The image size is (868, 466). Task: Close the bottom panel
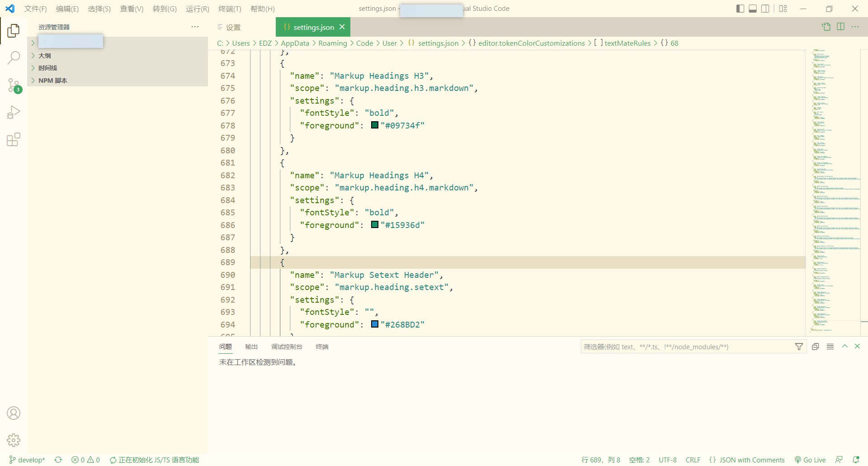pyautogui.click(x=857, y=346)
